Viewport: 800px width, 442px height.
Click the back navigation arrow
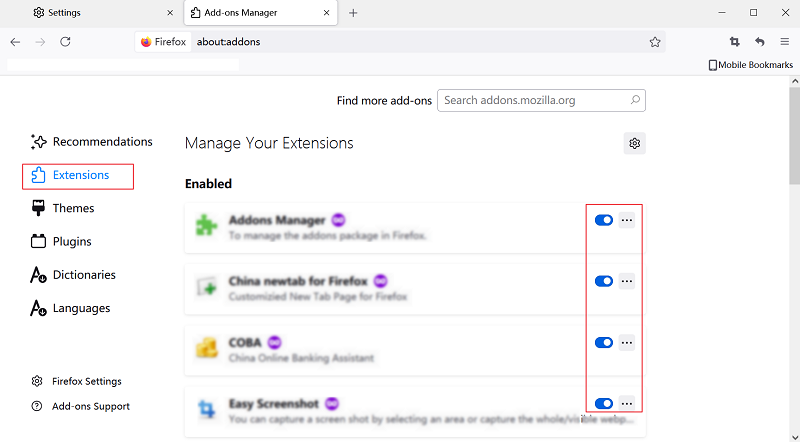coord(15,42)
